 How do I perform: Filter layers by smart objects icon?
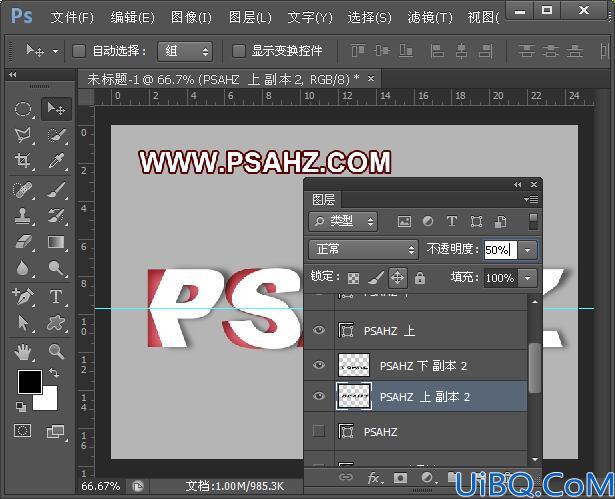point(500,222)
